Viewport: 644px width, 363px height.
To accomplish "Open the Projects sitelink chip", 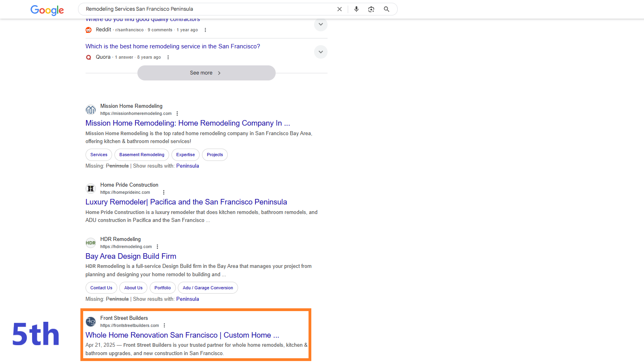I will [215, 155].
